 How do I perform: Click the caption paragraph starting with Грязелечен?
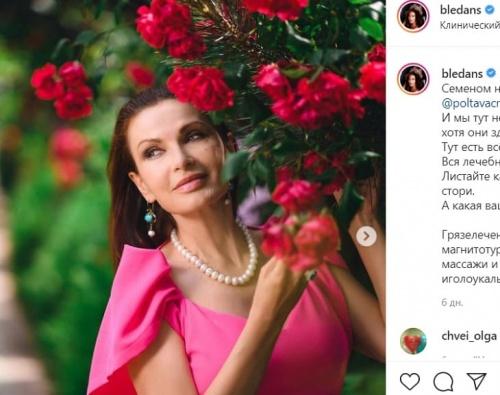[471, 257]
